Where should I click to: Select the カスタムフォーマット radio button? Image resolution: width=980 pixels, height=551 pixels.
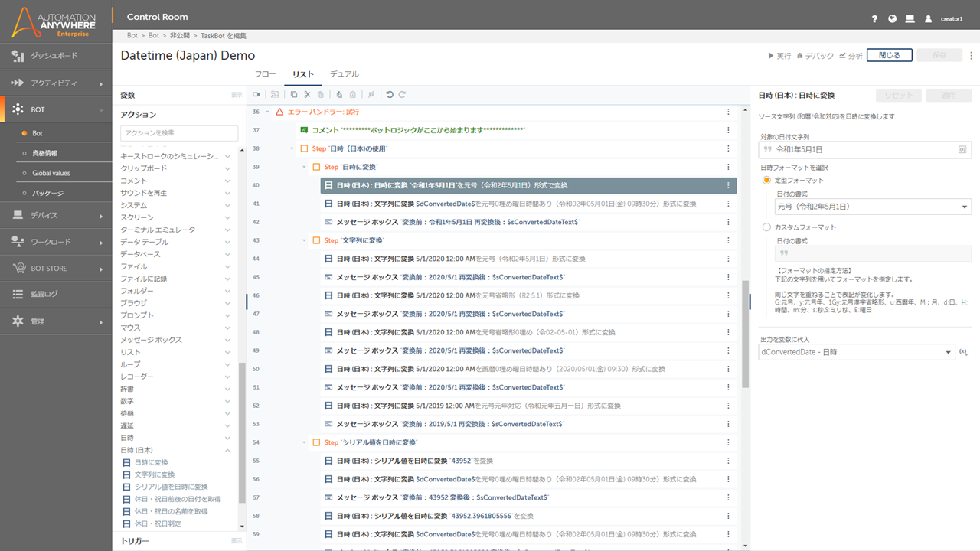point(766,227)
